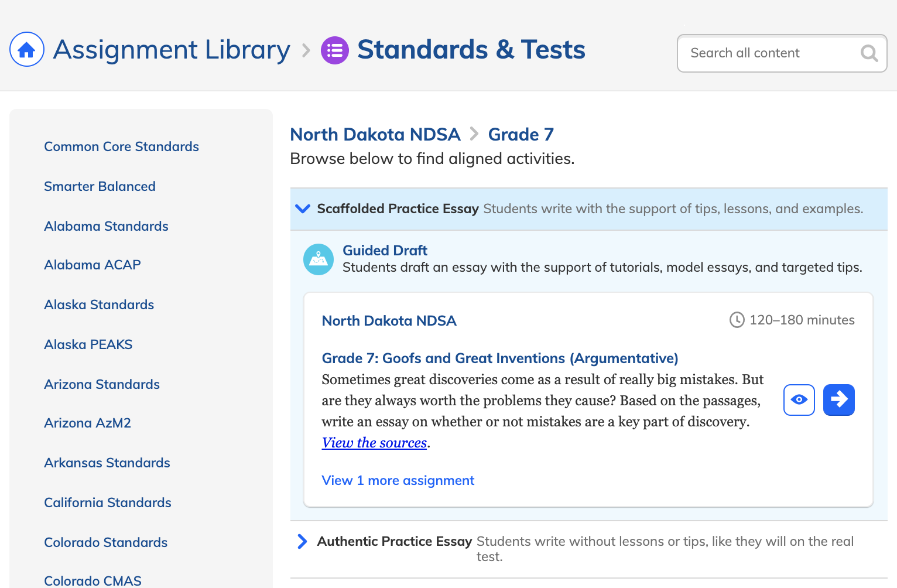Go to North Dakota NDSA breadcrumb
897x588 pixels.
tap(375, 134)
